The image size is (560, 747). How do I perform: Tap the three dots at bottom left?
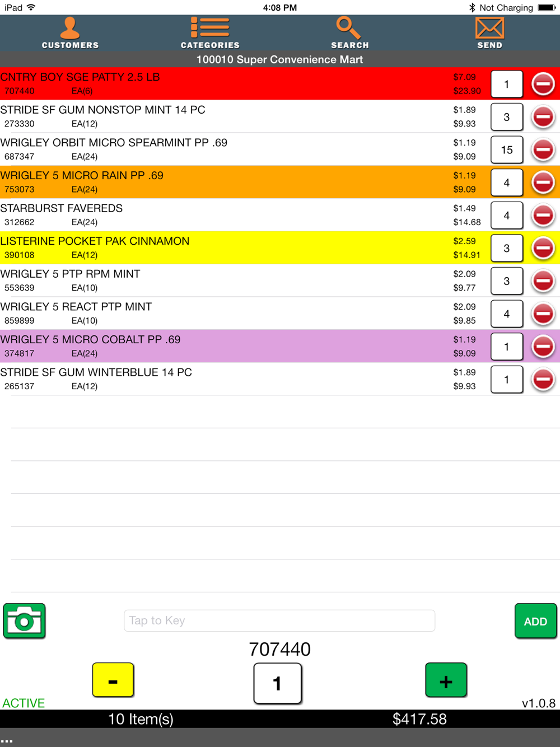click(x=7, y=741)
